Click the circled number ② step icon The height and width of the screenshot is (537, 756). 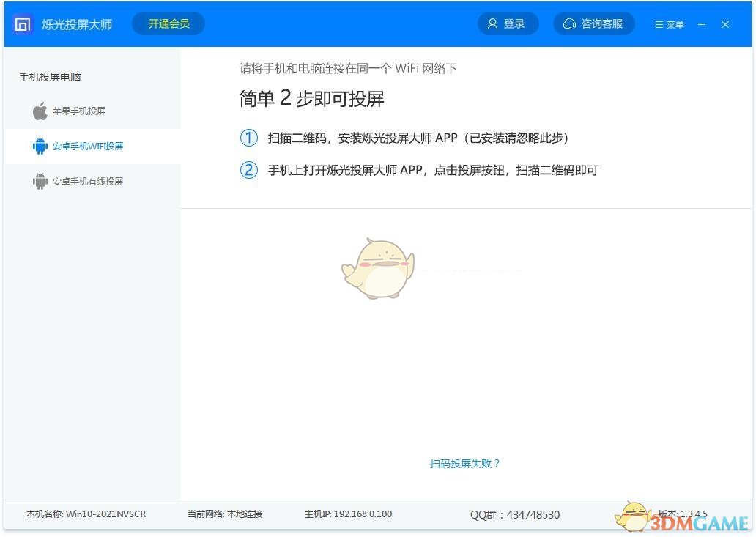(249, 170)
